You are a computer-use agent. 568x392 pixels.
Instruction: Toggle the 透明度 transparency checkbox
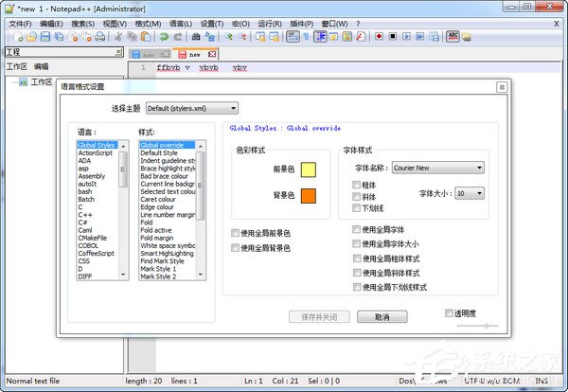[450, 313]
